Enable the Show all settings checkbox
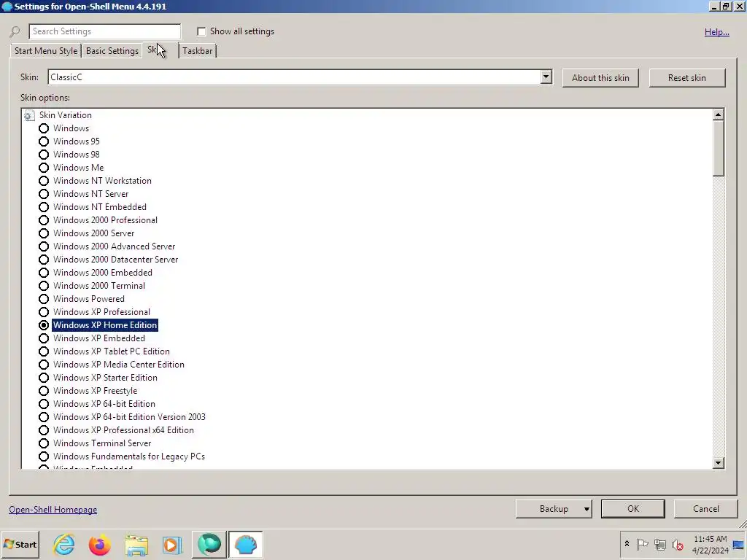747x560 pixels. pos(201,31)
